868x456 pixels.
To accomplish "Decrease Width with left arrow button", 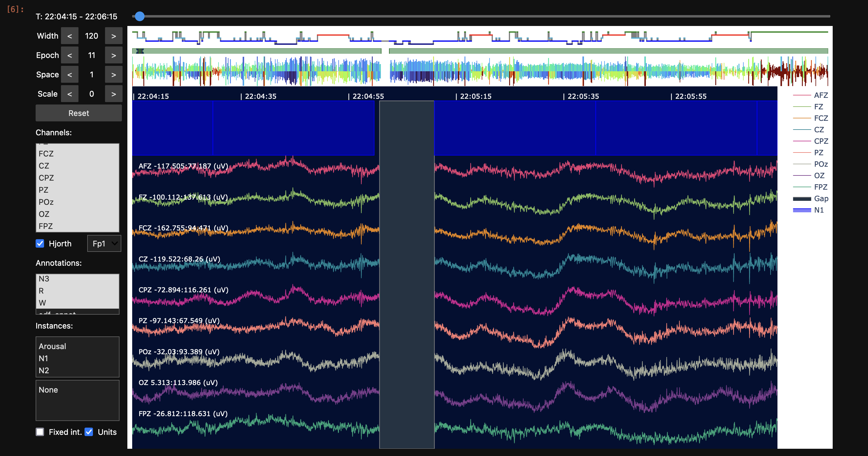I will click(x=69, y=36).
